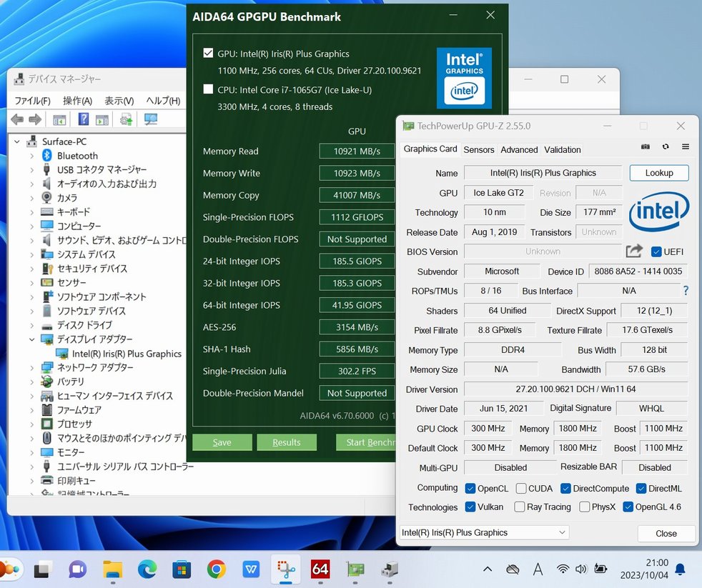Click the Back arrow in Device Manager toolbar

coord(17,119)
